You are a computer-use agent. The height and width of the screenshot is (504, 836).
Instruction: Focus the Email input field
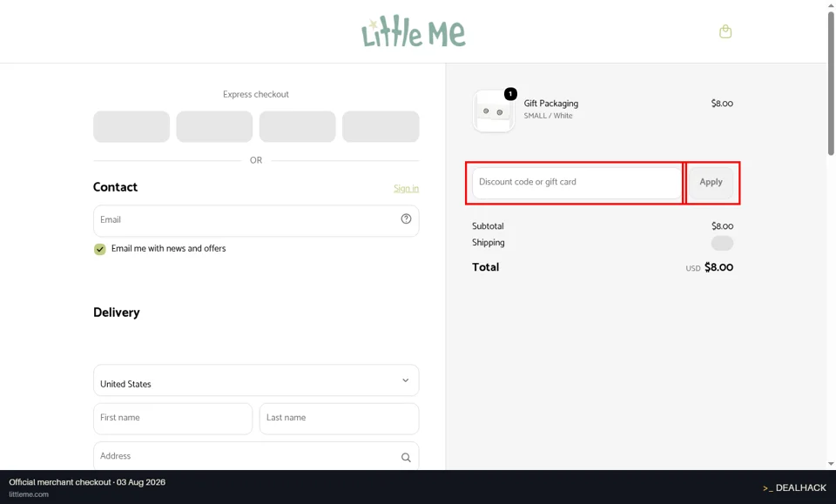[256, 220]
